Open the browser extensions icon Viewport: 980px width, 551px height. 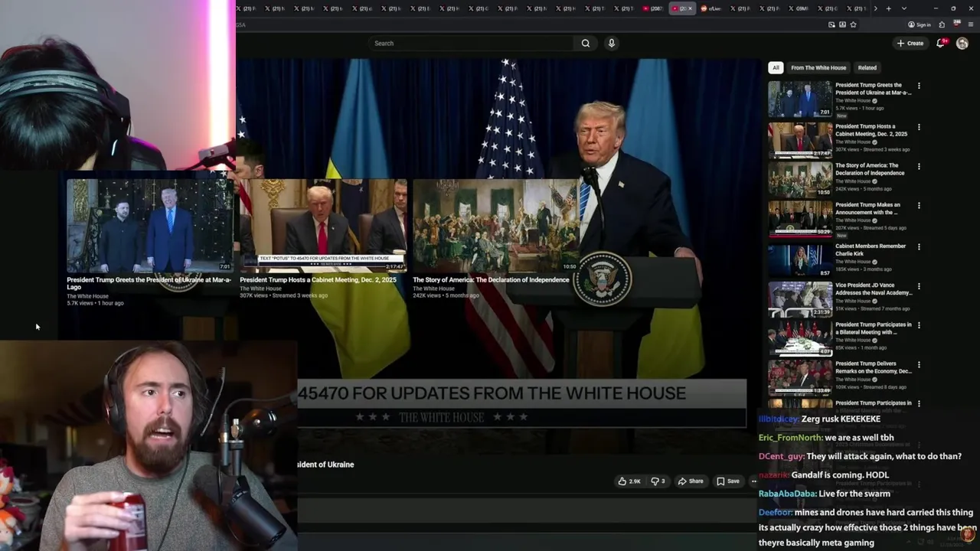click(x=942, y=24)
